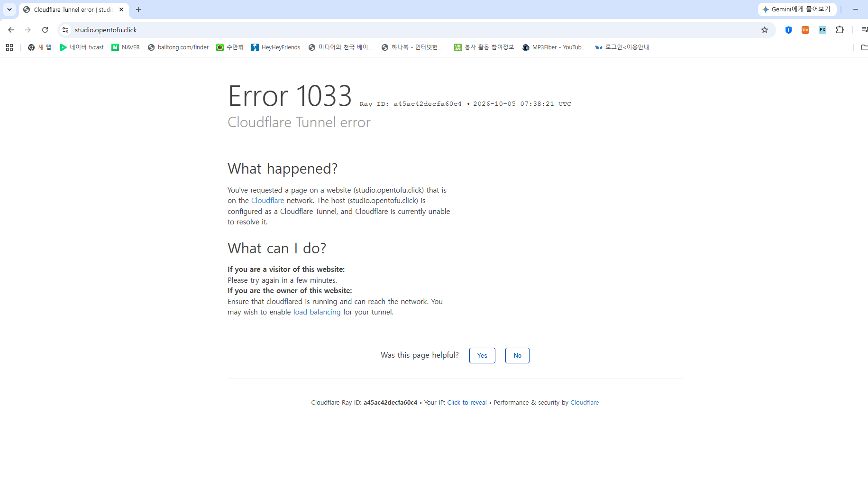
Task: Open the 수만휘 bookmark
Action: 230,47
